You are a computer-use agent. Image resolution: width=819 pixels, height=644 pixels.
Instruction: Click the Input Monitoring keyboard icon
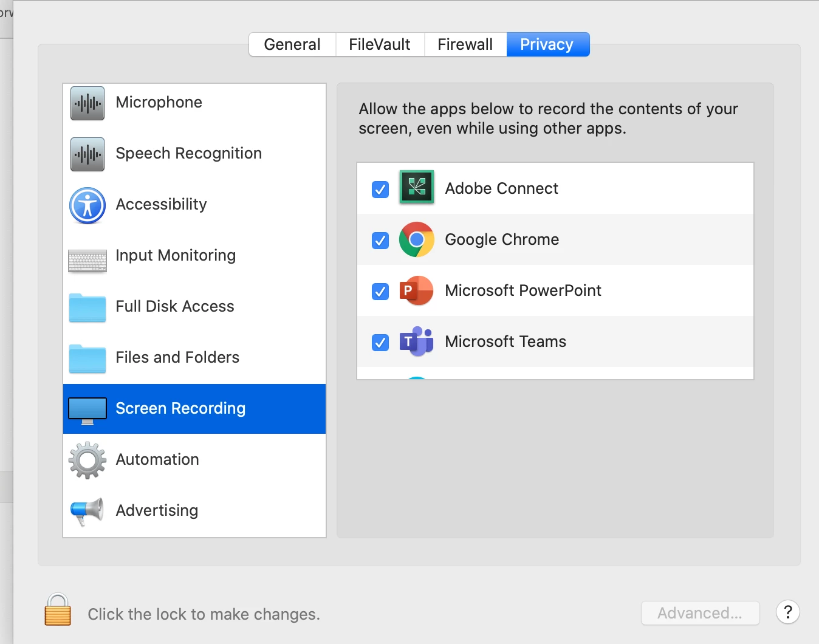click(87, 261)
